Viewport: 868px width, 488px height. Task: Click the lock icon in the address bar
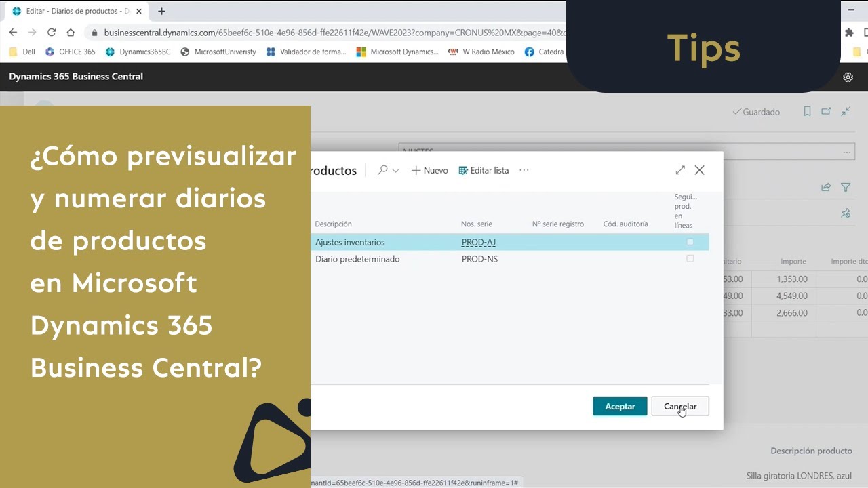[x=95, y=33]
